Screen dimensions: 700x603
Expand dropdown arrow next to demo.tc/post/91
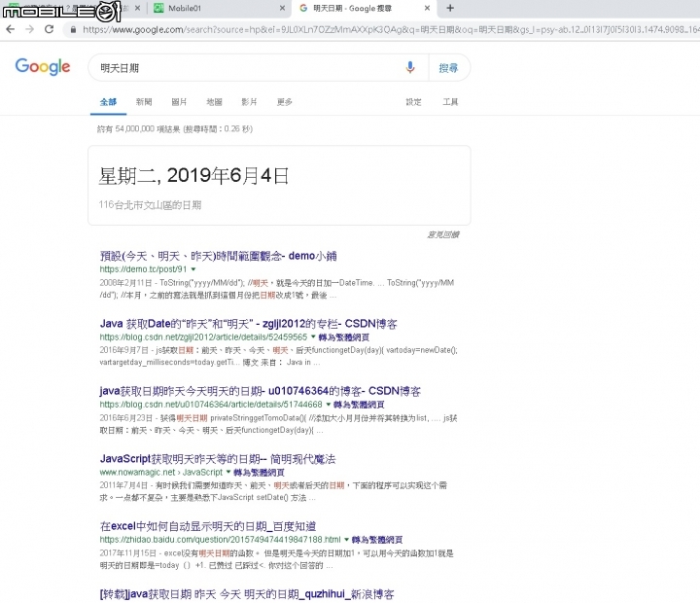193,269
